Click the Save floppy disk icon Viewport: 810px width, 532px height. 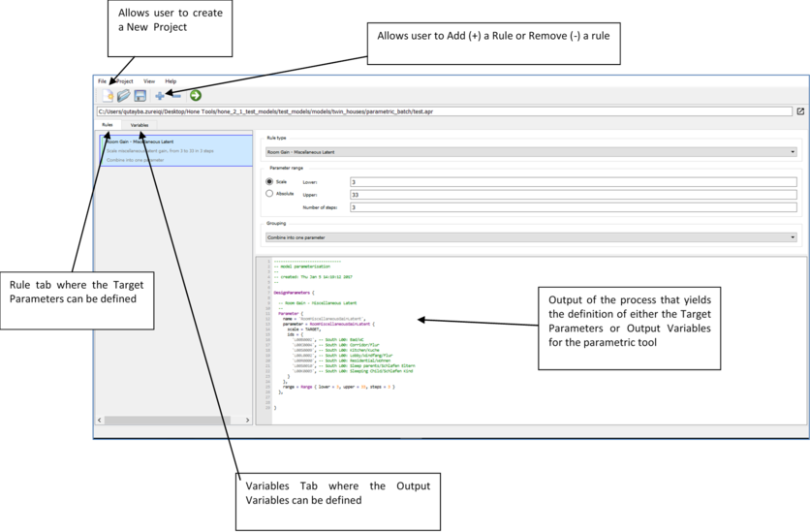140,96
